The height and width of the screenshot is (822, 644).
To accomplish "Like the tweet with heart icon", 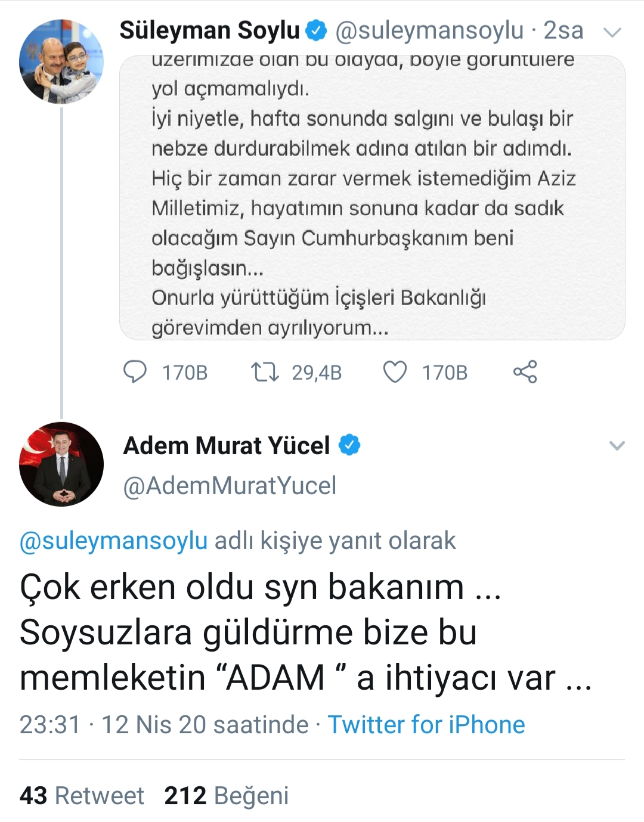I will [395, 372].
